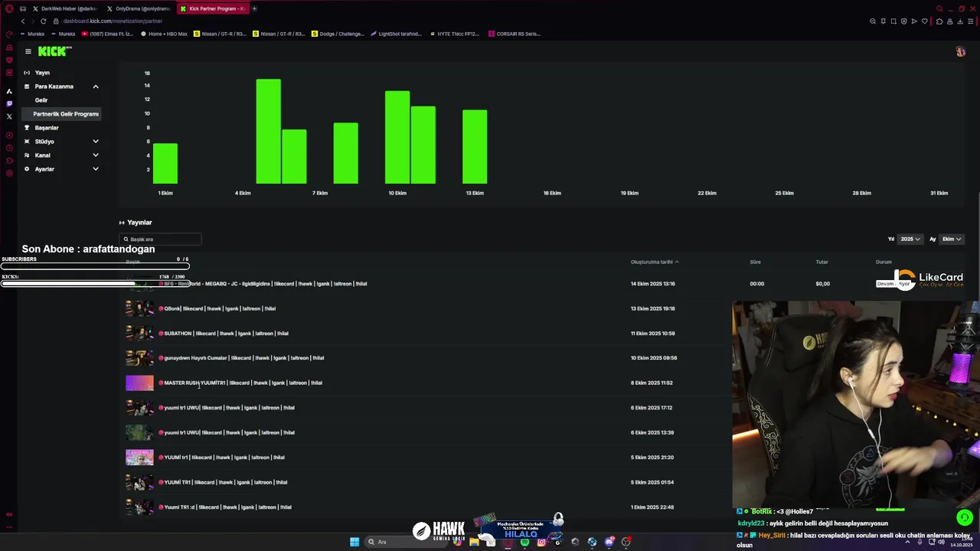Open the CORSAIR RS Series bookmark
This screenshot has height=551, width=980.
pyautogui.click(x=514, y=34)
